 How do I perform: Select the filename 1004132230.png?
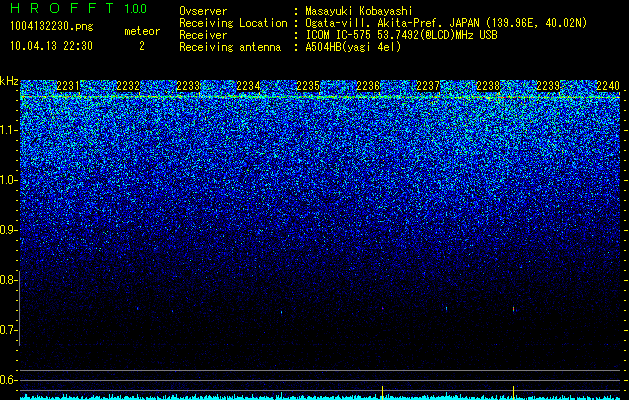click(x=52, y=27)
